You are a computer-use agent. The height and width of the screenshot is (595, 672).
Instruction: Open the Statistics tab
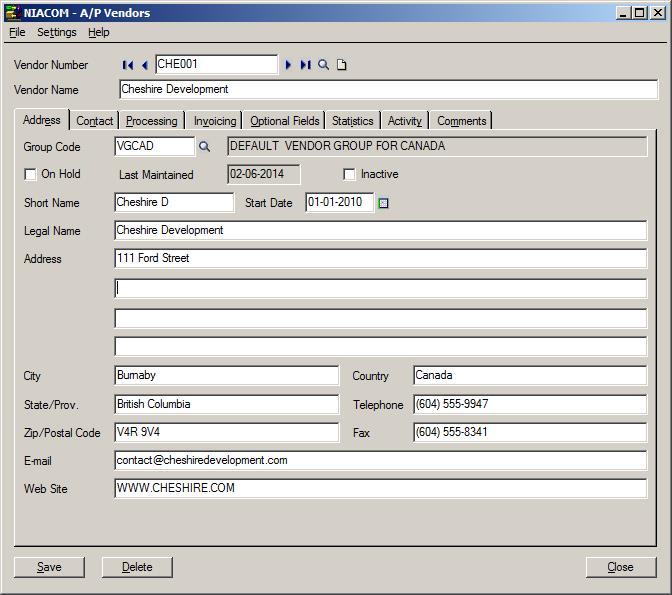(x=352, y=121)
